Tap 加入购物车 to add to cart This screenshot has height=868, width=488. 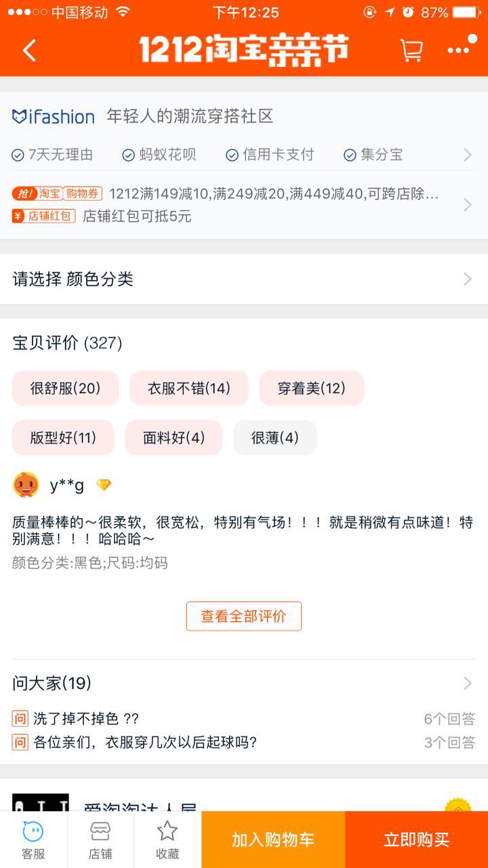(273, 840)
